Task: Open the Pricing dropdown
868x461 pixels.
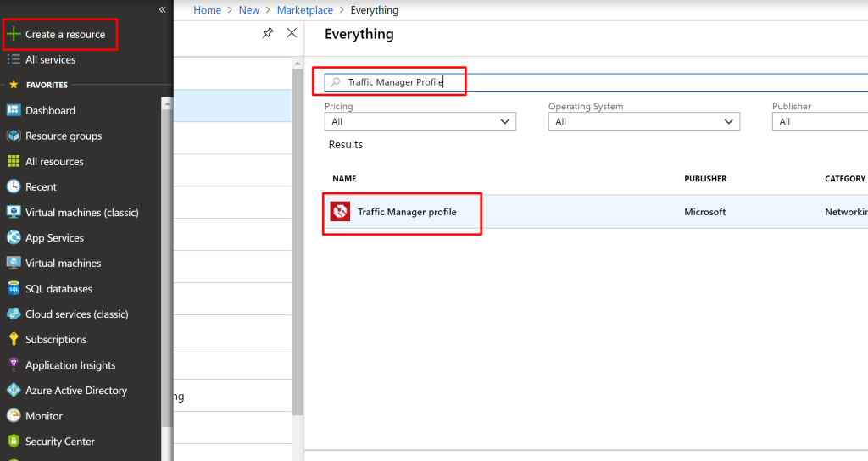Action: point(420,121)
